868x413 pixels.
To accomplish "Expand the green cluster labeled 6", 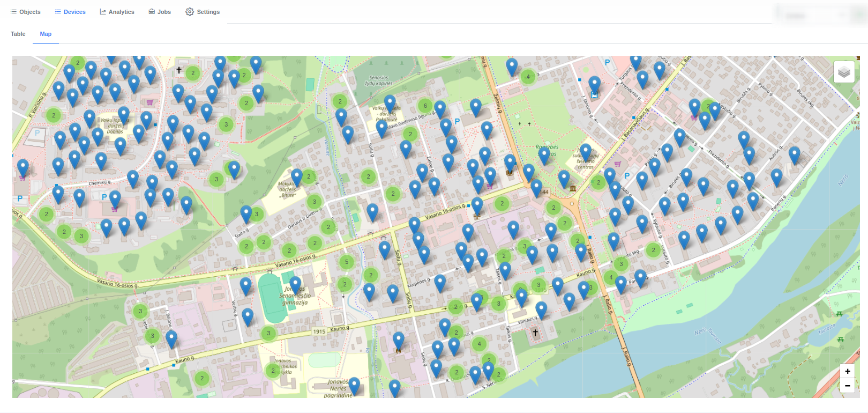I will click(425, 106).
